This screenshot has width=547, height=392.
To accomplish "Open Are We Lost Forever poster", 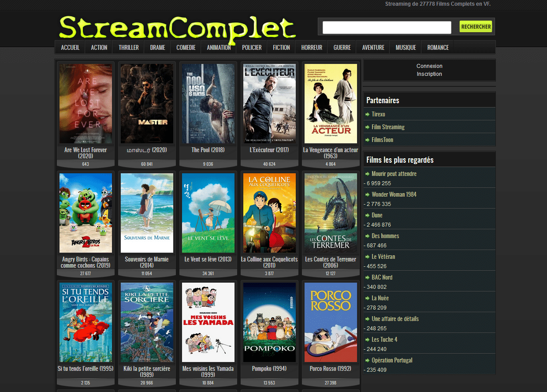I will [86, 104].
